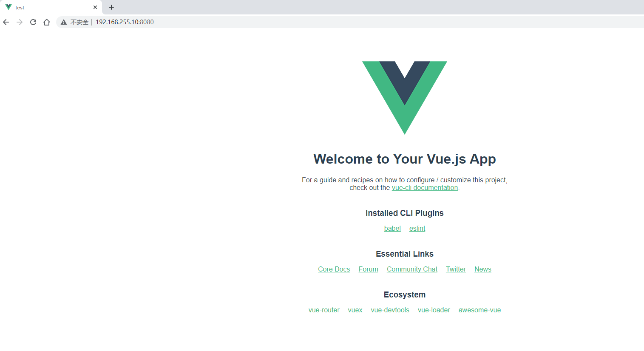Click the address bar URL field
The height and width of the screenshot is (351, 644).
click(349, 22)
